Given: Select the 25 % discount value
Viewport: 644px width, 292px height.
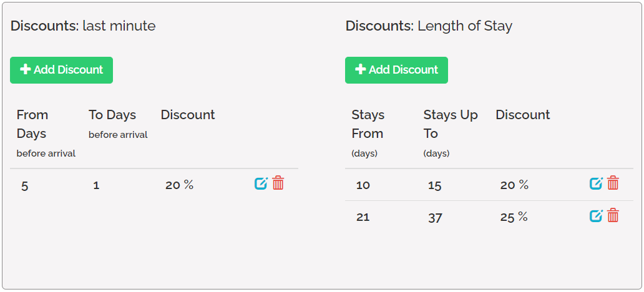Looking at the screenshot, I should click(514, 217).
